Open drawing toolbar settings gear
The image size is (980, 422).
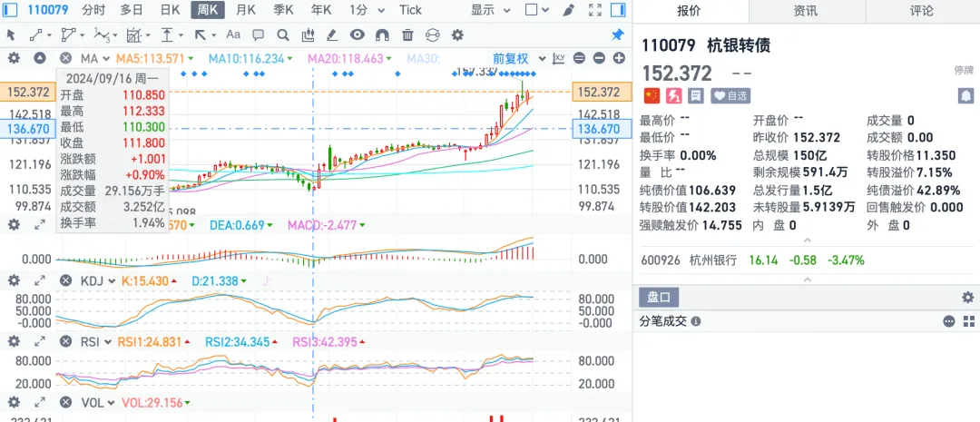click(457, 35)
